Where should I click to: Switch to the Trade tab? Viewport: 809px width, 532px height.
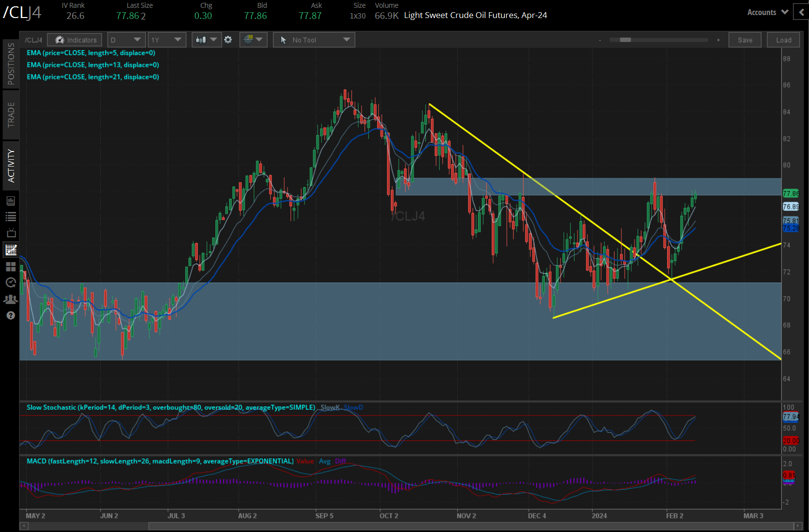[x=11, y=115]
